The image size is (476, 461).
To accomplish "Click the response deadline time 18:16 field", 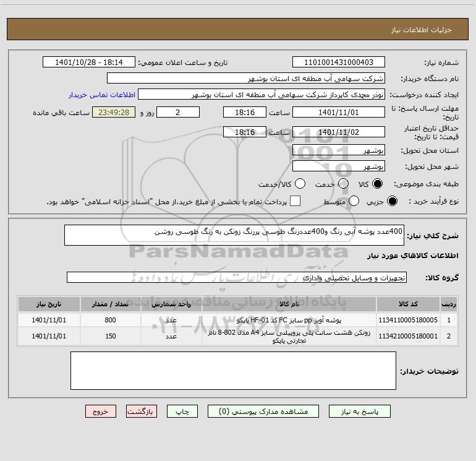I will coord(245,112).
